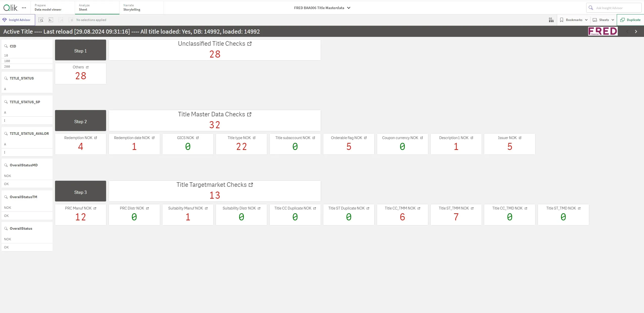
Task: Select OK under OverallStatus
Action: pos(27,247)
